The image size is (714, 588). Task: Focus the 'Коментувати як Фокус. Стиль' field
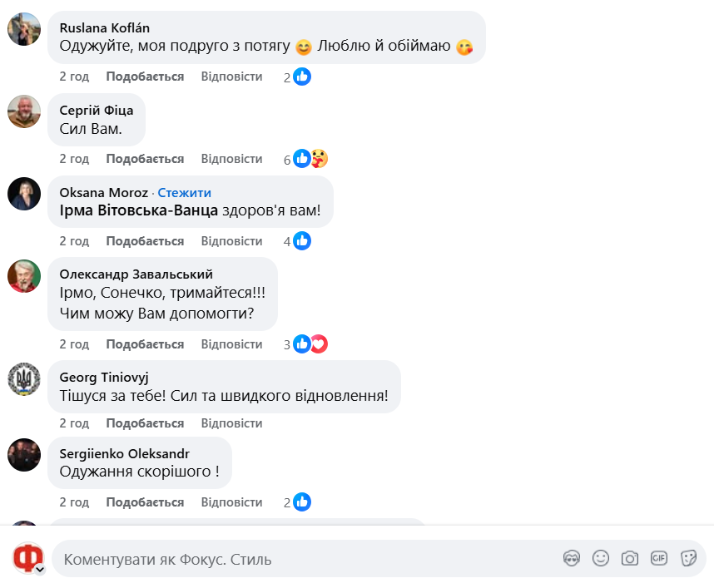[x=300, y=559]
